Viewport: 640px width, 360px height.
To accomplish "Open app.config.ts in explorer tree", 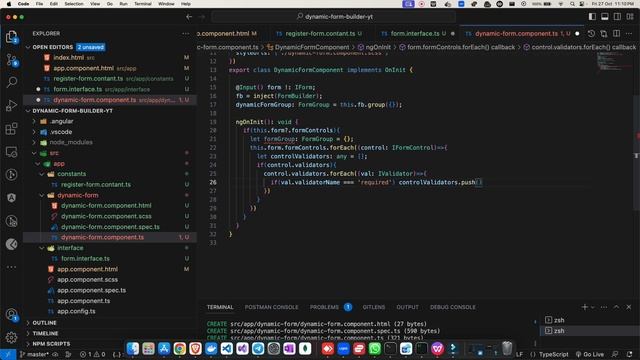I will [76, 311].
